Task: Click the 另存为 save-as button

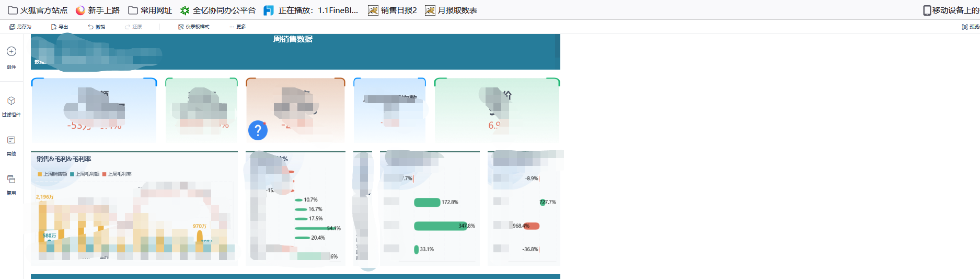Action: tap(20, 27)
